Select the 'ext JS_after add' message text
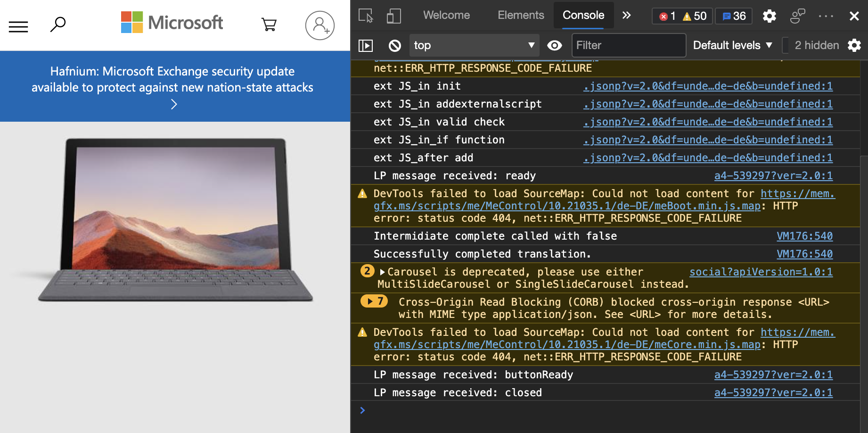The image size is (868, 433). 423,158
